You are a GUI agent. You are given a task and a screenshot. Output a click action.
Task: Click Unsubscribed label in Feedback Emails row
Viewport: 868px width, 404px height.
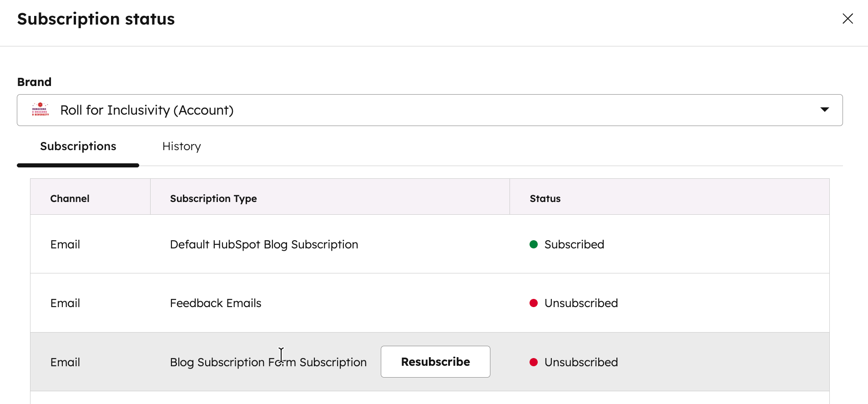coord(581,303)
